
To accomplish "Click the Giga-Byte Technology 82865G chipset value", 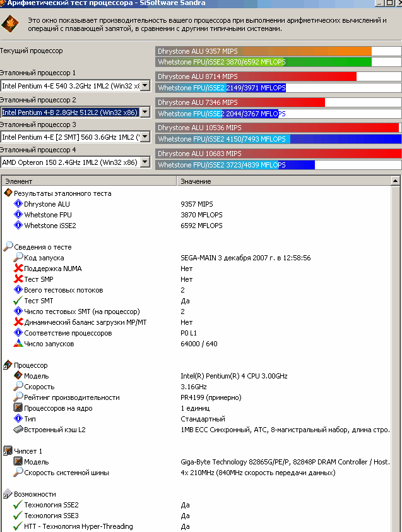I will click(285, 462).
